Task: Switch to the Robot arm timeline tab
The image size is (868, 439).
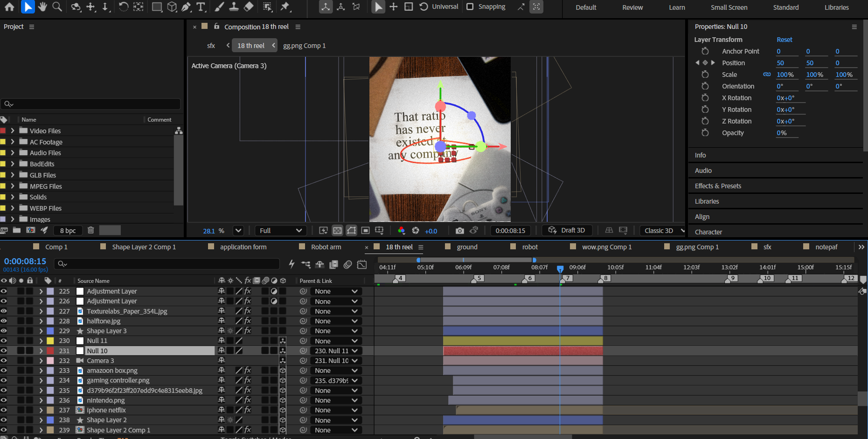Action: pyautogui.click(x=326, y=247)
